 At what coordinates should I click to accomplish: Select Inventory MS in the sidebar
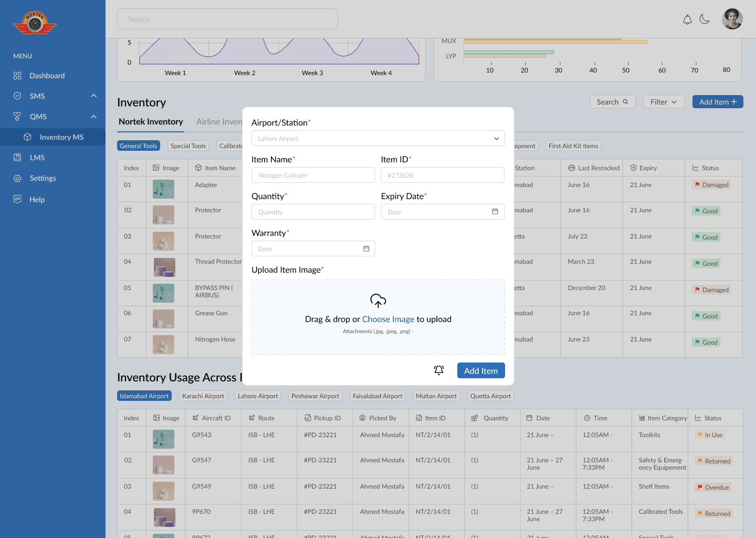point(52,137)
